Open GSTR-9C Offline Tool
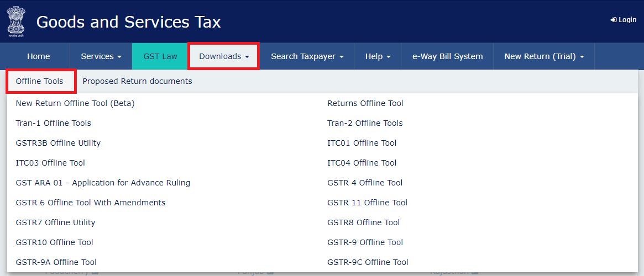Image resolution: width=644 pixels, height=276 pixels. coord(368,262)
